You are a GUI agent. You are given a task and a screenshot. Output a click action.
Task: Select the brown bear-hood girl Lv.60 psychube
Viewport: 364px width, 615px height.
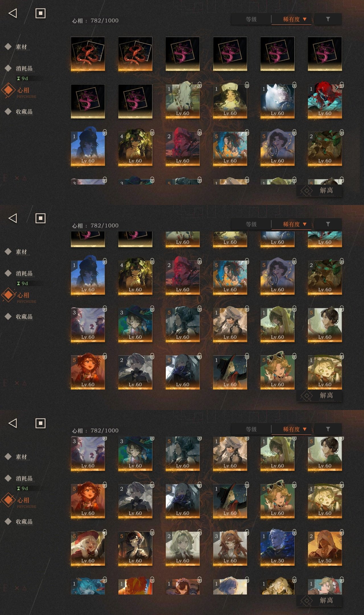tap(230, 548)
